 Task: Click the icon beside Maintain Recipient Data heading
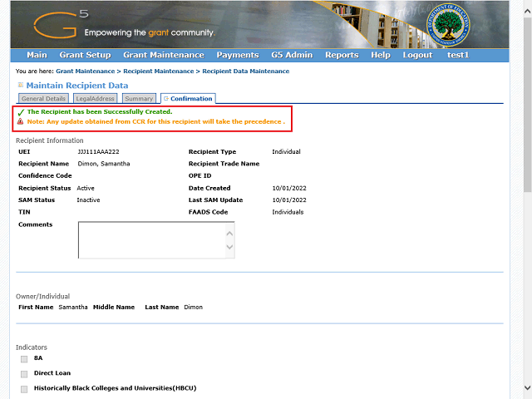point(20,86)
